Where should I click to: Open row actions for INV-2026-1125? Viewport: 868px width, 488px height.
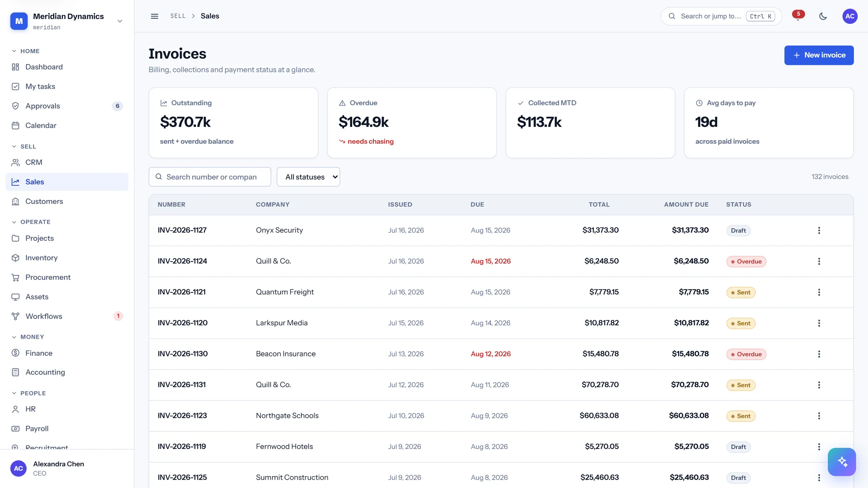point(819,478)
